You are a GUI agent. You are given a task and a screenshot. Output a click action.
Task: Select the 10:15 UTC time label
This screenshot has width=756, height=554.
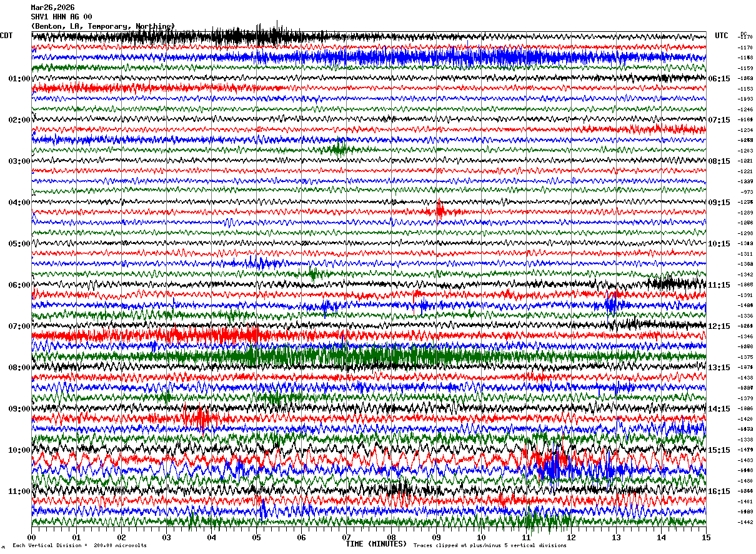[x=719, y=244]
